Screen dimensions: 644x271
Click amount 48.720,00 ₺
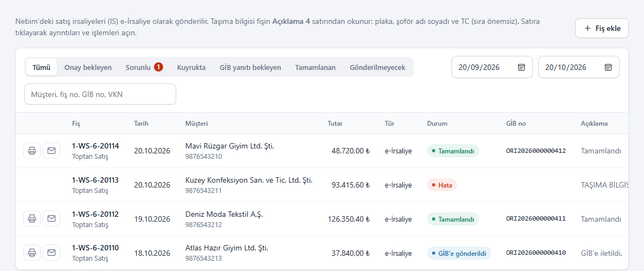351,151
